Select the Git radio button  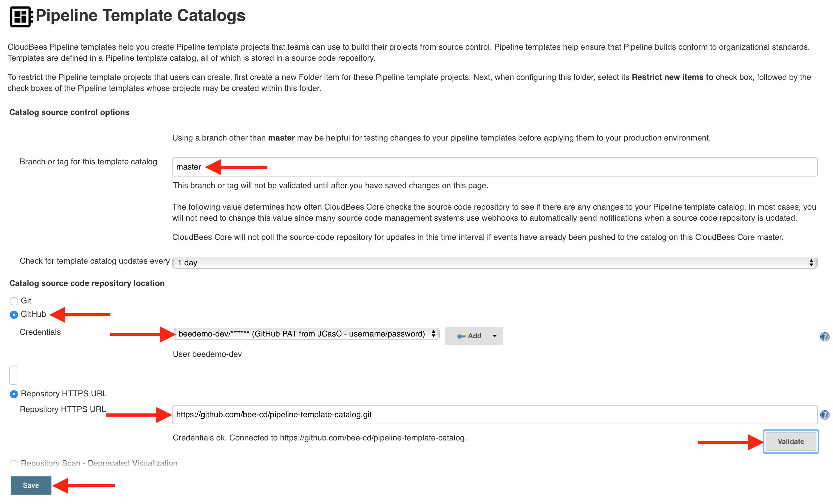[14, 301]
